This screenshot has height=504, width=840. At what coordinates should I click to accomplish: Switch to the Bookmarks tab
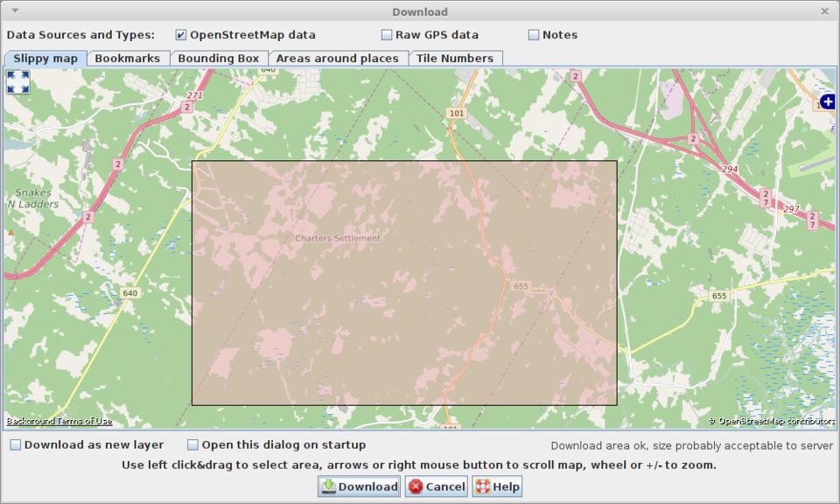(127, 59)
